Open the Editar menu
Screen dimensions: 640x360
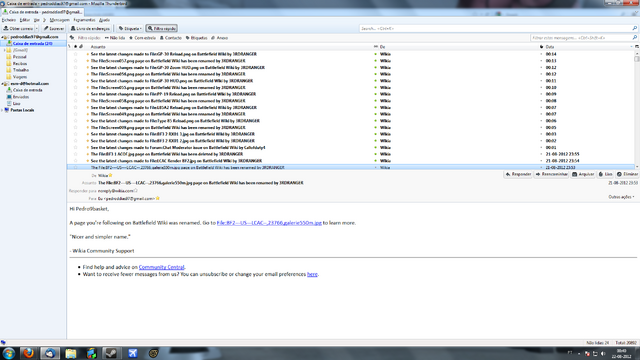pyautogui.click(x=25, y=20)
